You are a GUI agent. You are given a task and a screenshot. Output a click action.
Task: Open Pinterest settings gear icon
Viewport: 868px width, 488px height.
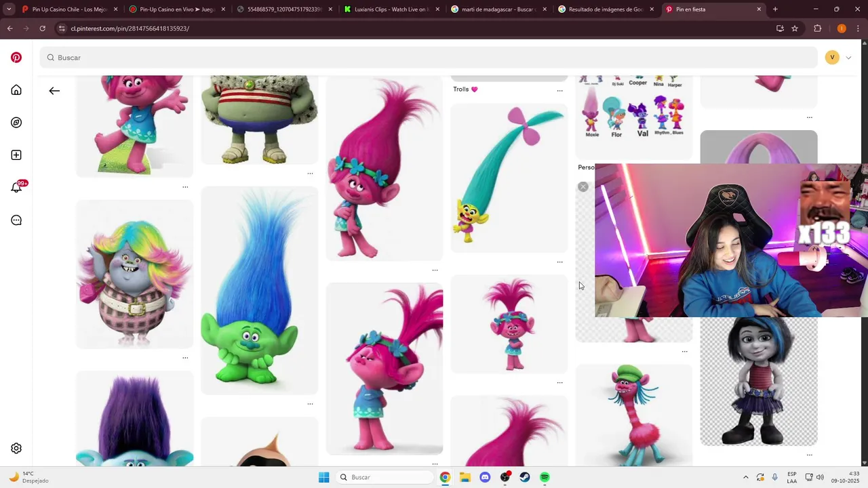pos(16,449)
